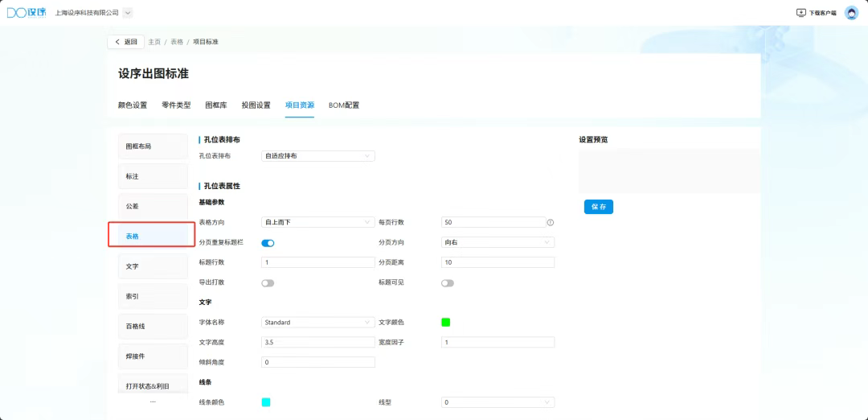Toggle 分页重复标题栏 switch off
The width and height of the screenshot is (868, 420).
point(268,243)
